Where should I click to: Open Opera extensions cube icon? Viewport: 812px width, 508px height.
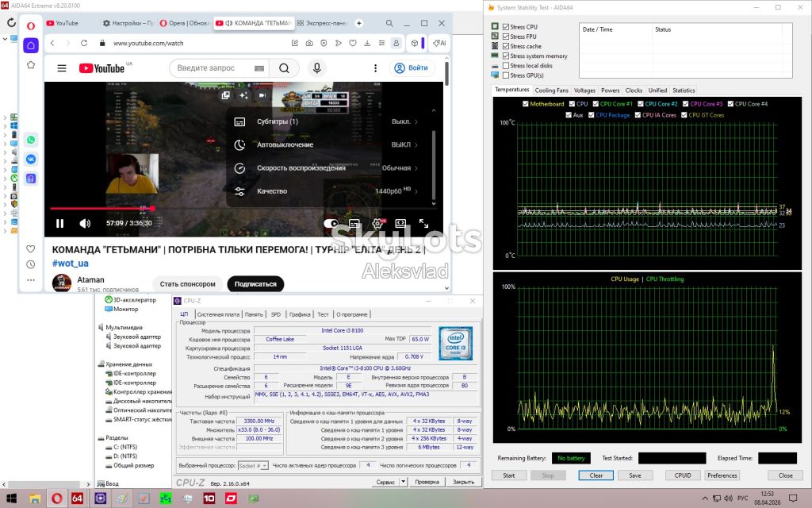point(414,43)
